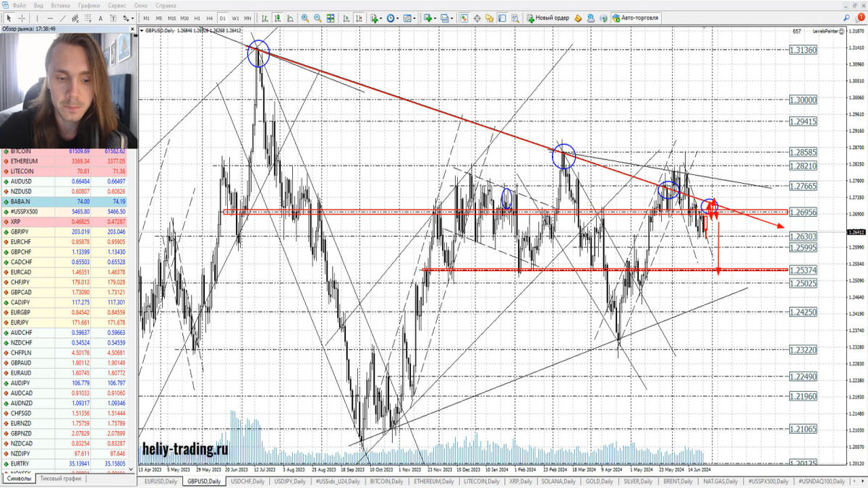Open the Файл menu
868x488 pixels.
pyautogui.click(x=20, y=5)
